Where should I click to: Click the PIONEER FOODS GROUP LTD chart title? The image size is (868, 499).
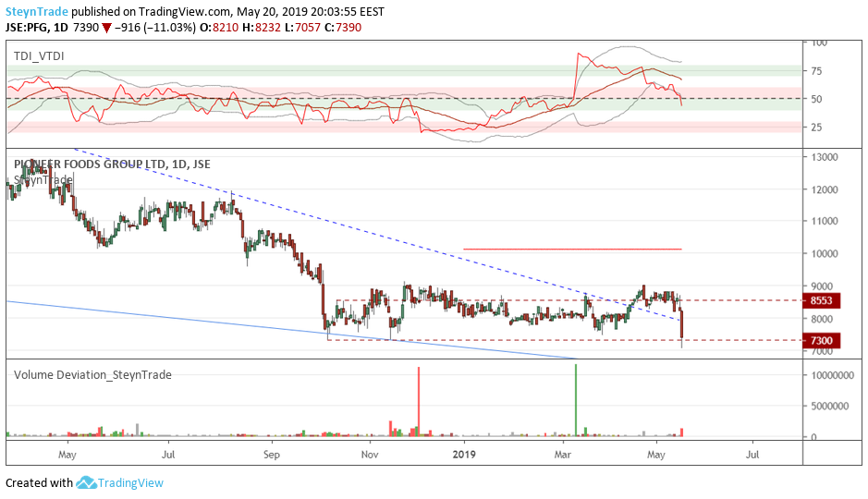tap(112, 164)
